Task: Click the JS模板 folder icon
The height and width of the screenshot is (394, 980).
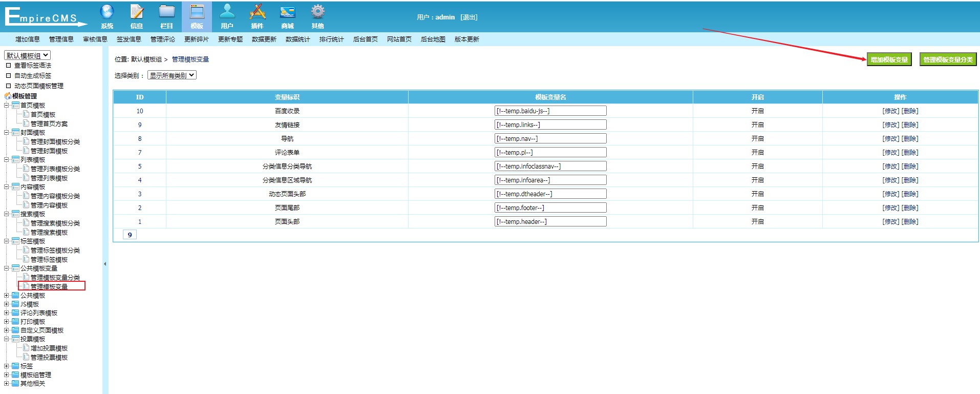Action: coord(15,304)
